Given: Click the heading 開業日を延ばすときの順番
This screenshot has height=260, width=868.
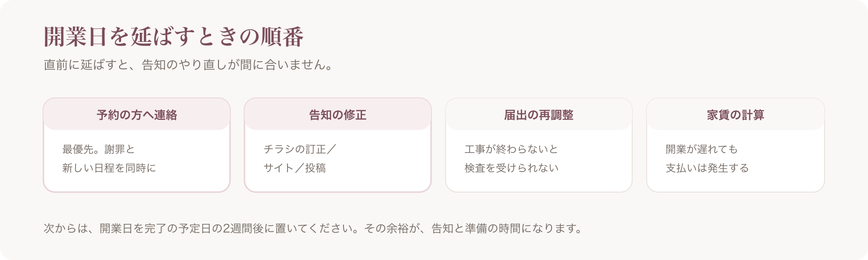Looking at the screenshot, I should tap(174, 37).
